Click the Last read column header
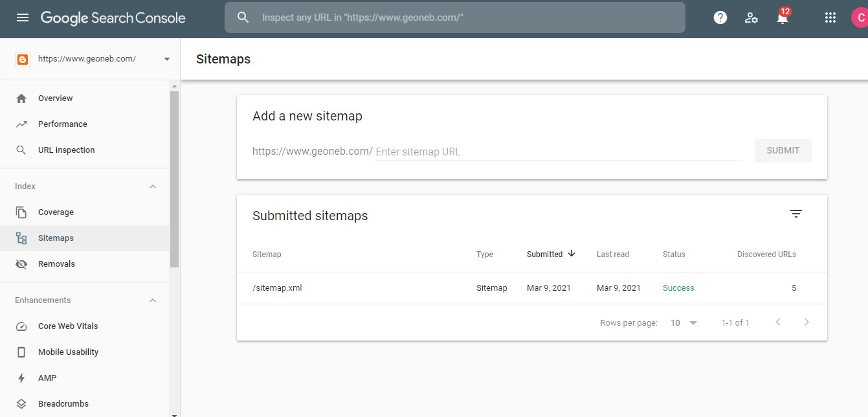The width and height of the screenshot is (868, 417). pos(613,254)
